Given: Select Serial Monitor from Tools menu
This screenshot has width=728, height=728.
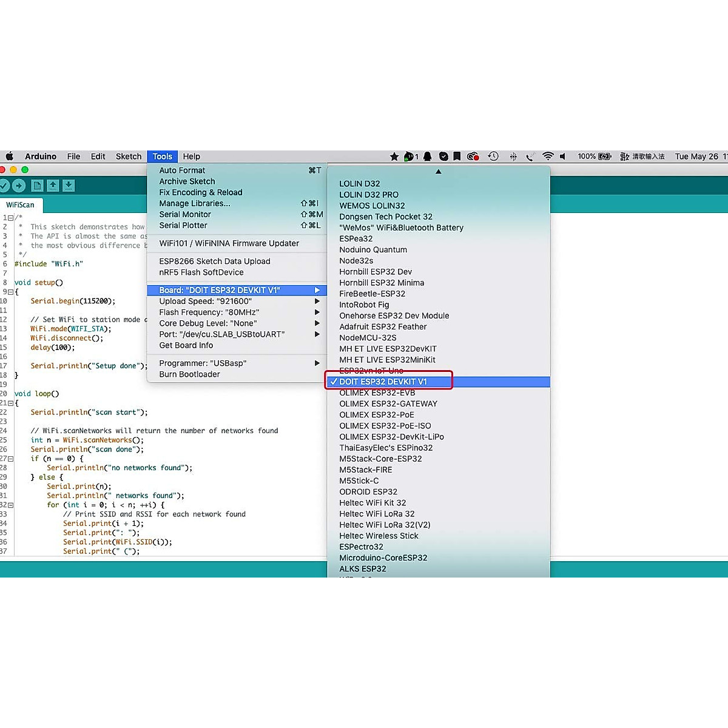Looking at the screenshot, I should pyautogui.click(x=185, y=214).
